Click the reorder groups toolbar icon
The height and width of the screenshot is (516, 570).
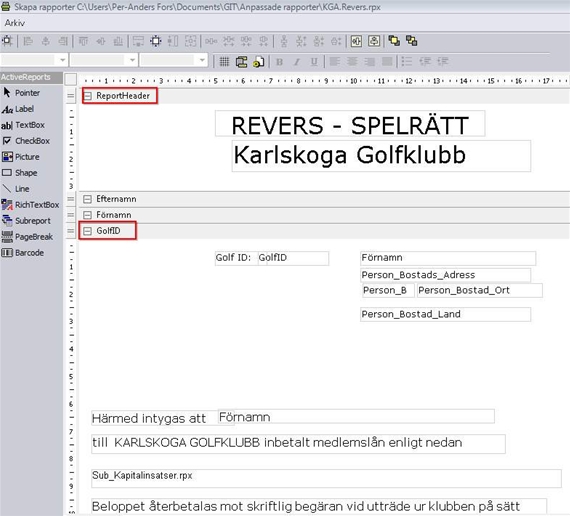click(241, 62)
